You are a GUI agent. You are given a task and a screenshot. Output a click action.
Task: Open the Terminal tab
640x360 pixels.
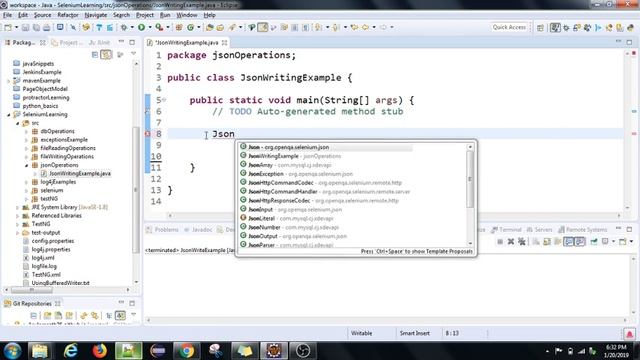(x=507, y=230)
